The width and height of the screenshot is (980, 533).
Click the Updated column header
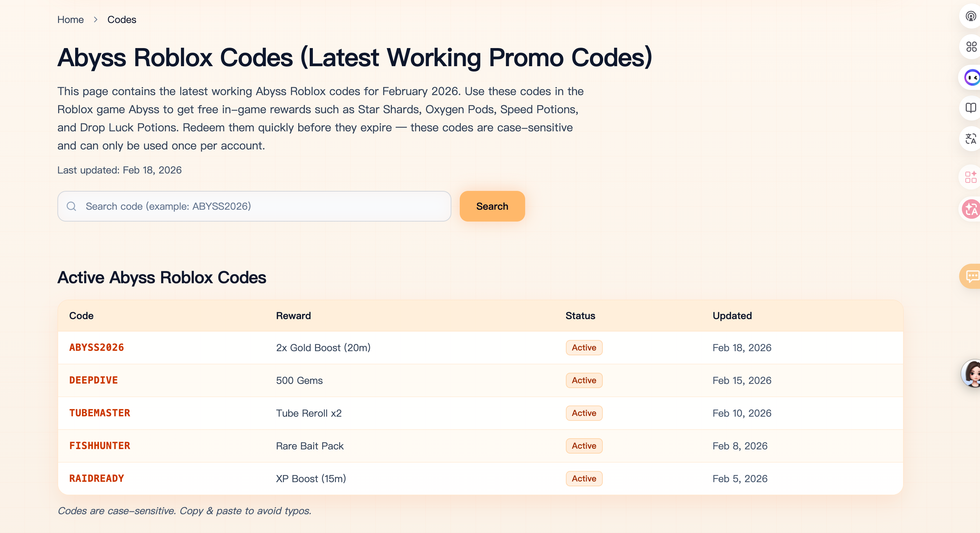pyautogui.click(x=732, y=316)
